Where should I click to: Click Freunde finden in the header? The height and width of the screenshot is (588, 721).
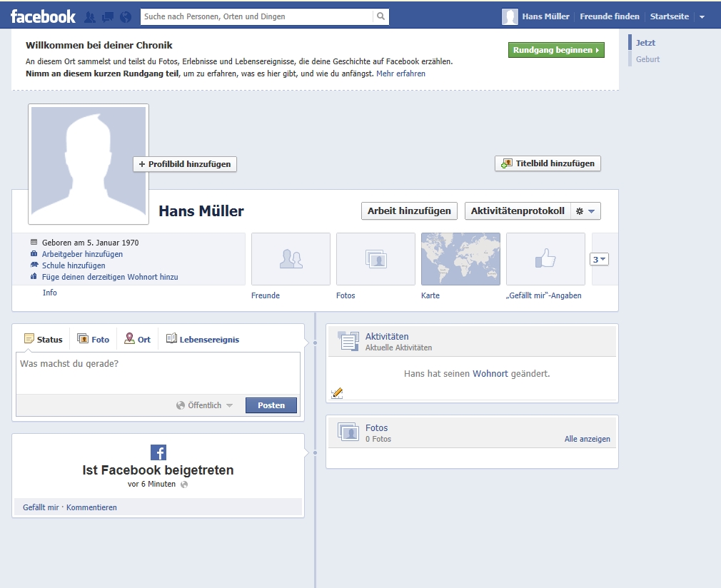click(x=610, y=16)
